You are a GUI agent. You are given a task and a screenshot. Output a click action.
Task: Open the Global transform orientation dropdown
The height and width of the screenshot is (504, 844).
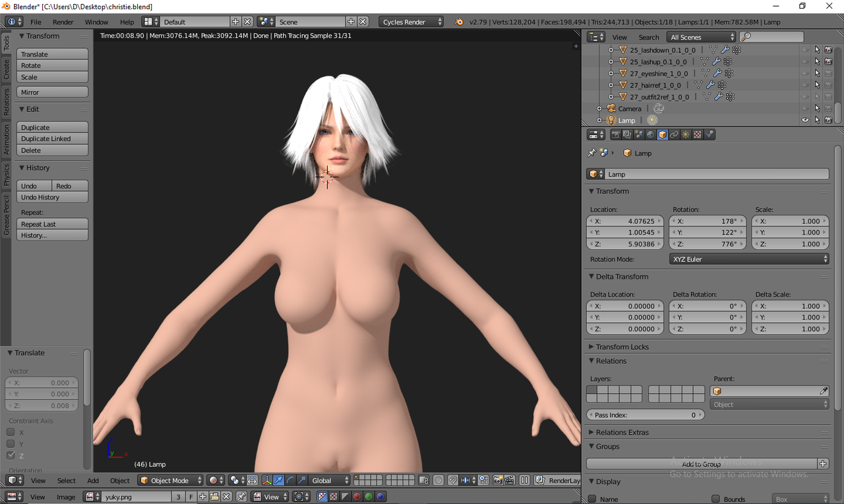[x=330, y=480]
